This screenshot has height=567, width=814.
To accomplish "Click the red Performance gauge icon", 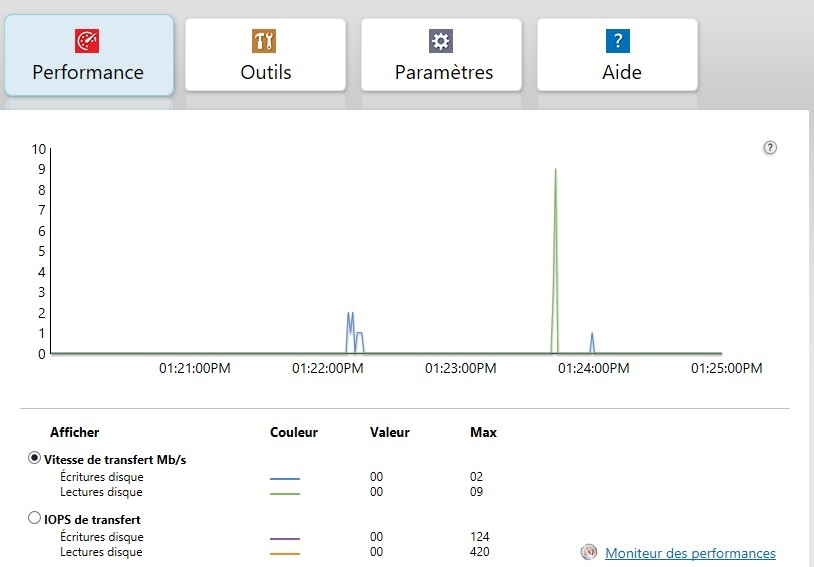I will 87,41.
